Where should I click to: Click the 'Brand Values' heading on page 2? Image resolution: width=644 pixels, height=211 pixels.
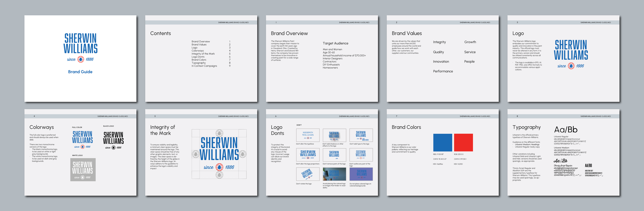coord(407,33)
